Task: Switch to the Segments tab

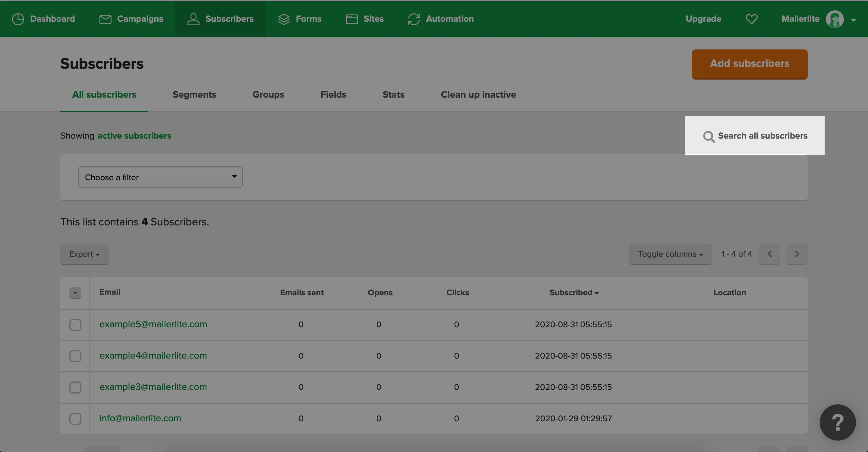Action: coord(194,95)
